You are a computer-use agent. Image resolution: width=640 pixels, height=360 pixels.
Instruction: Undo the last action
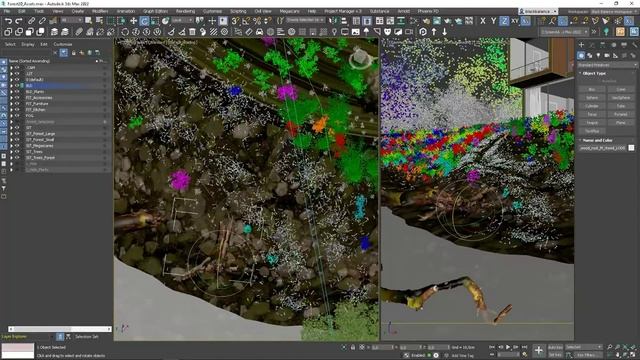[8, 20]
